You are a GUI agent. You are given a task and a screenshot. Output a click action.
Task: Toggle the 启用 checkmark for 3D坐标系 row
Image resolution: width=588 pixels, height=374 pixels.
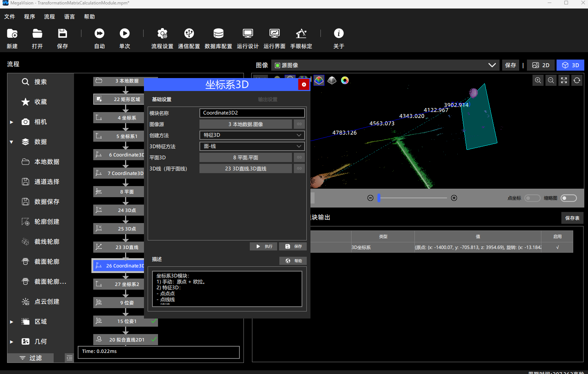point(557,247)
